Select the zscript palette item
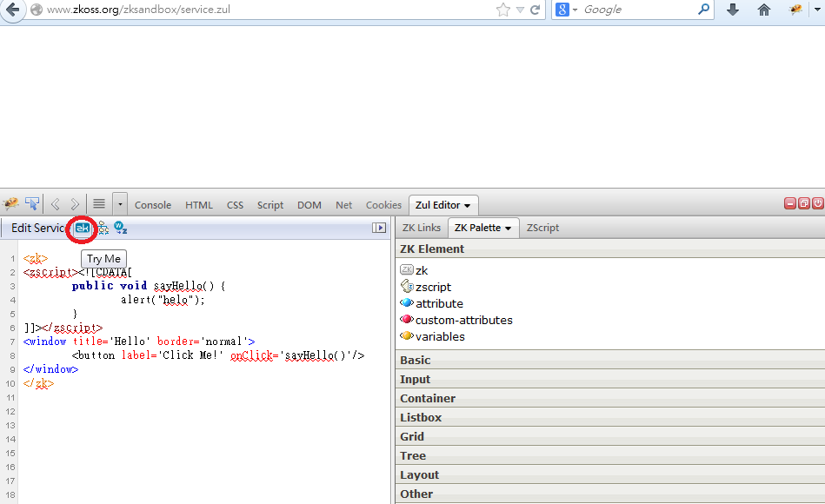 point(426,287)
